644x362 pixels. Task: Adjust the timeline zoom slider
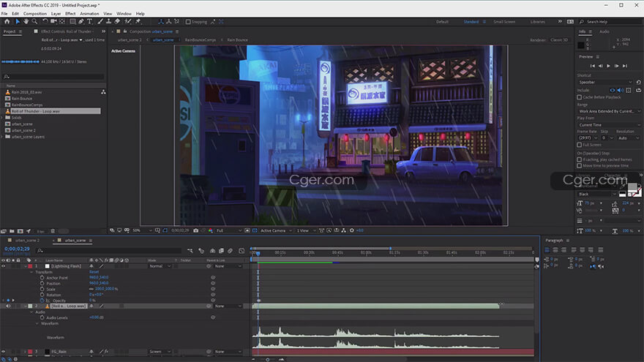(267, 360)
